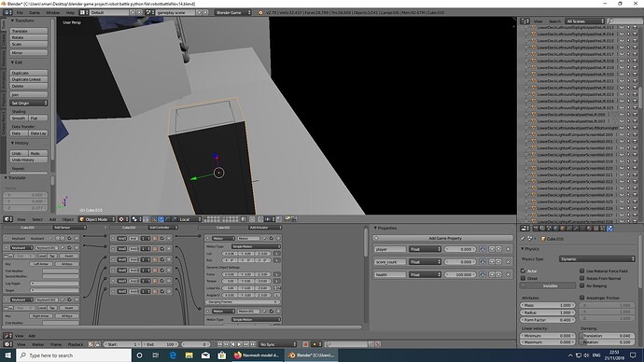Click the Duplicate Linked button

point(28,79)
